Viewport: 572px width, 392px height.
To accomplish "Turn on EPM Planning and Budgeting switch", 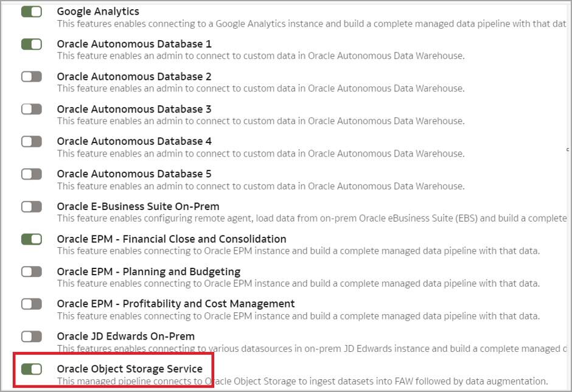I will [32, 271].
